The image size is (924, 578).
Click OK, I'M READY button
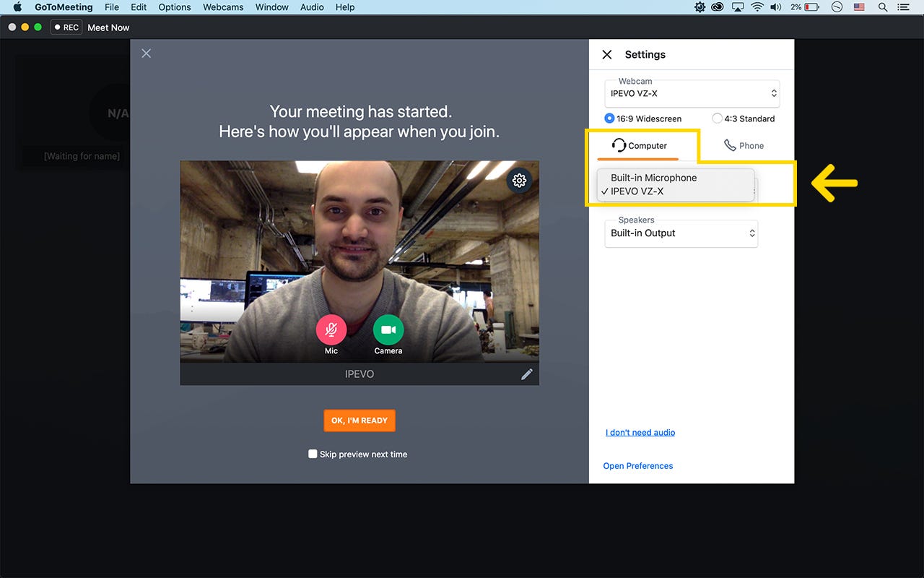tap(359, 420)
